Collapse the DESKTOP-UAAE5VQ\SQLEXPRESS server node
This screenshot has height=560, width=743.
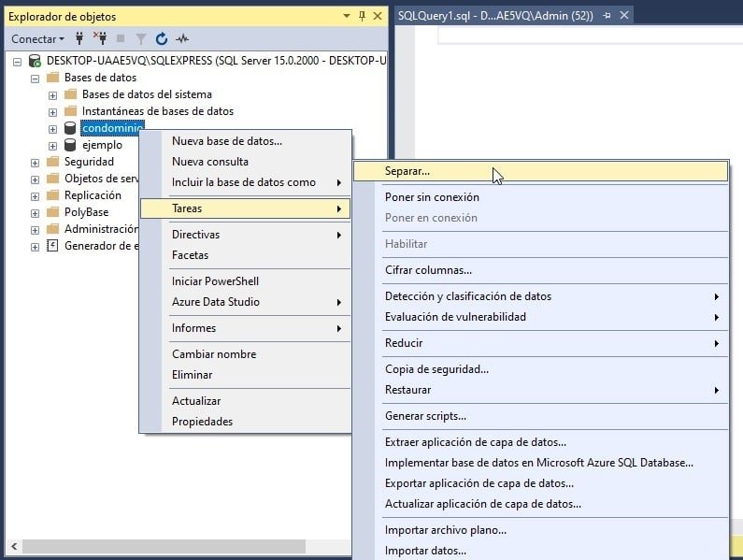18,62
